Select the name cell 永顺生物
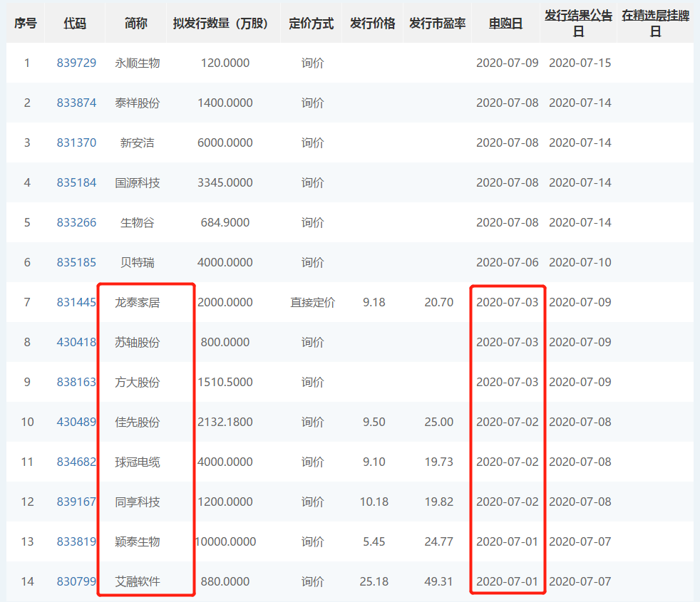Image resolution: width=700 pixels, height=602 pixels. [137, 63]
